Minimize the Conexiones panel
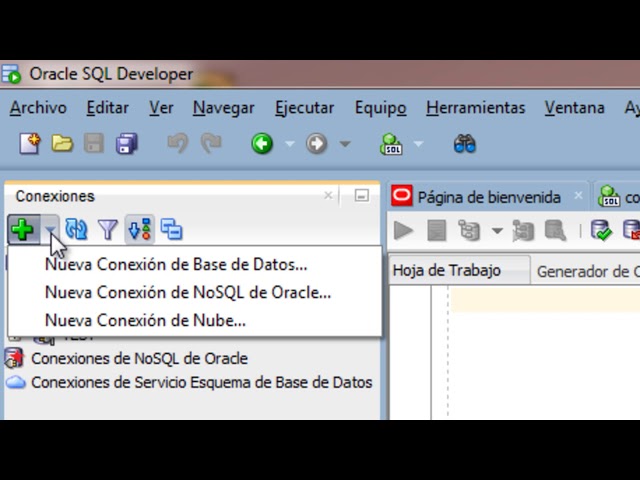The width and height of the screenshot is (640, 480). point(362,196)
